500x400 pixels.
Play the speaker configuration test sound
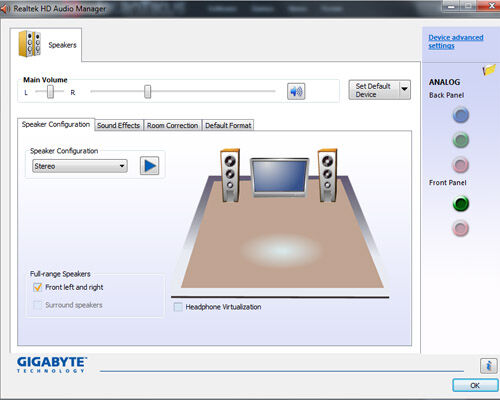pyautogui.click(x=149, y=166)
